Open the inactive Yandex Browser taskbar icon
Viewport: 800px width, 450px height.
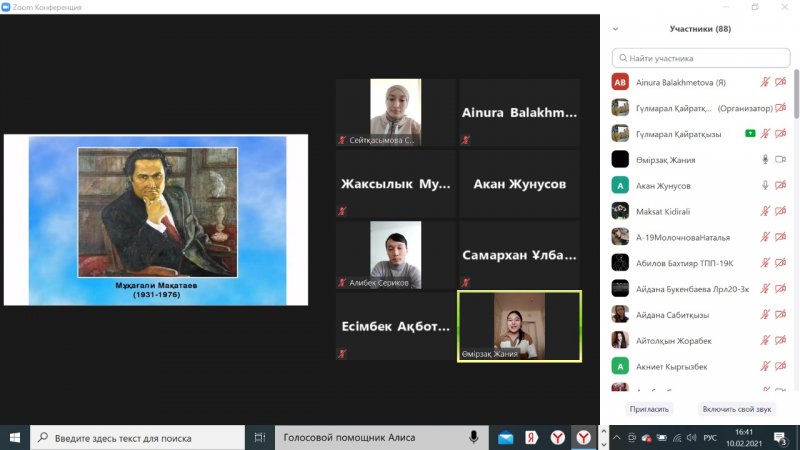[558, 438]
